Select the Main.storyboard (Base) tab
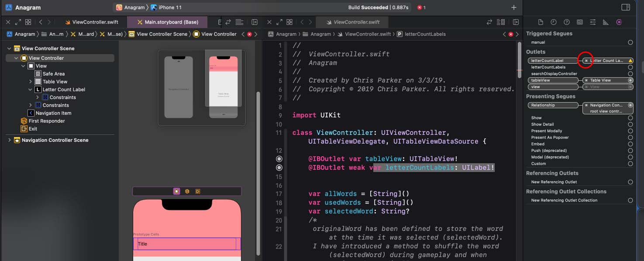The height and width of the screenshot is (261, 644). tap(168, 22)
